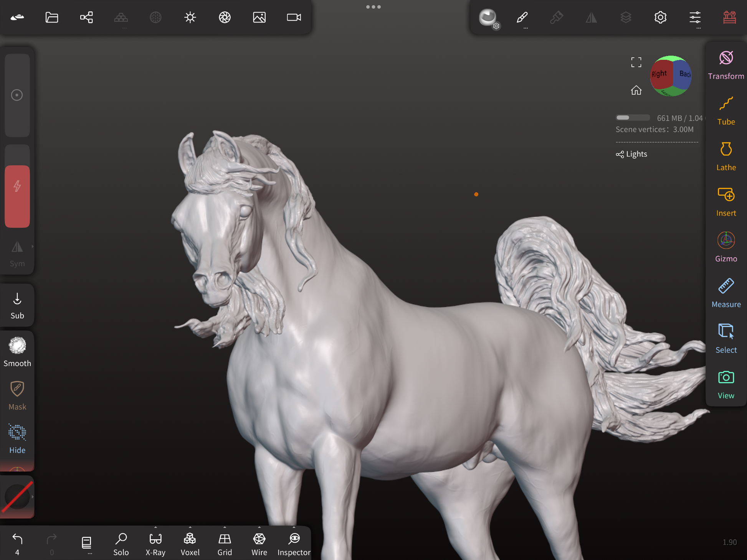747x560 pixels.
Task: Expand stroke alpha options arrow
Action: coord(33,497)
